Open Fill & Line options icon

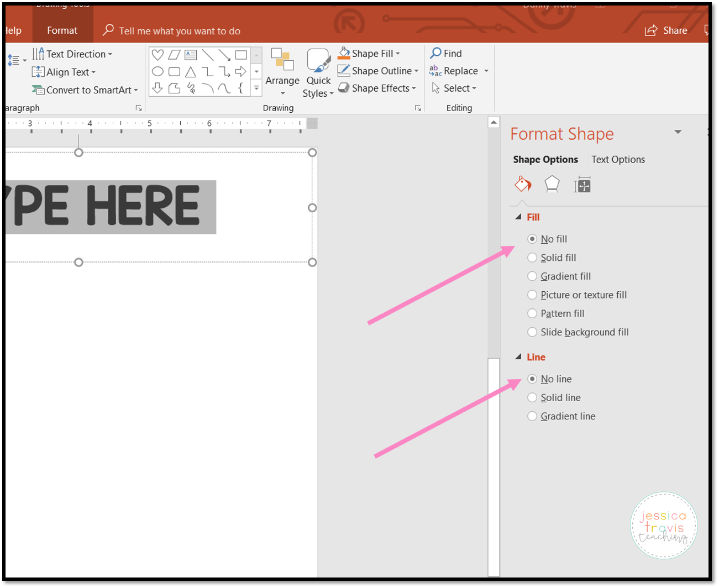523,184
